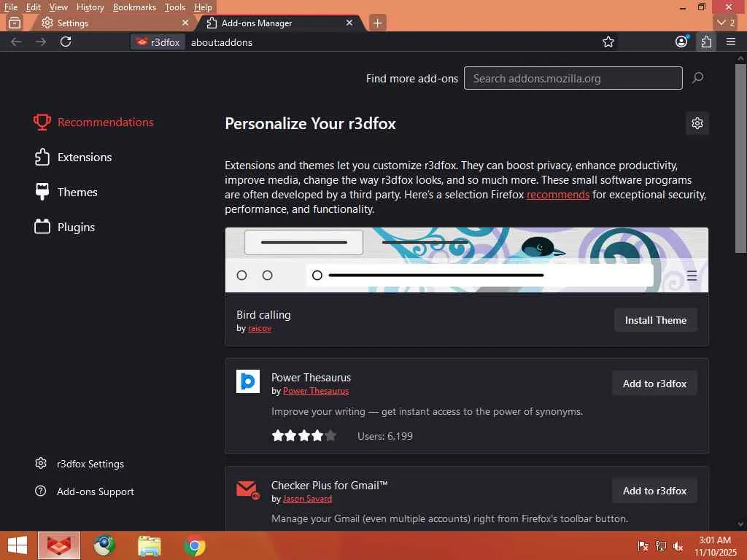747x560 pixels.
Task: Follow the recommends link in the description
Action: click(x=558, y=194)
